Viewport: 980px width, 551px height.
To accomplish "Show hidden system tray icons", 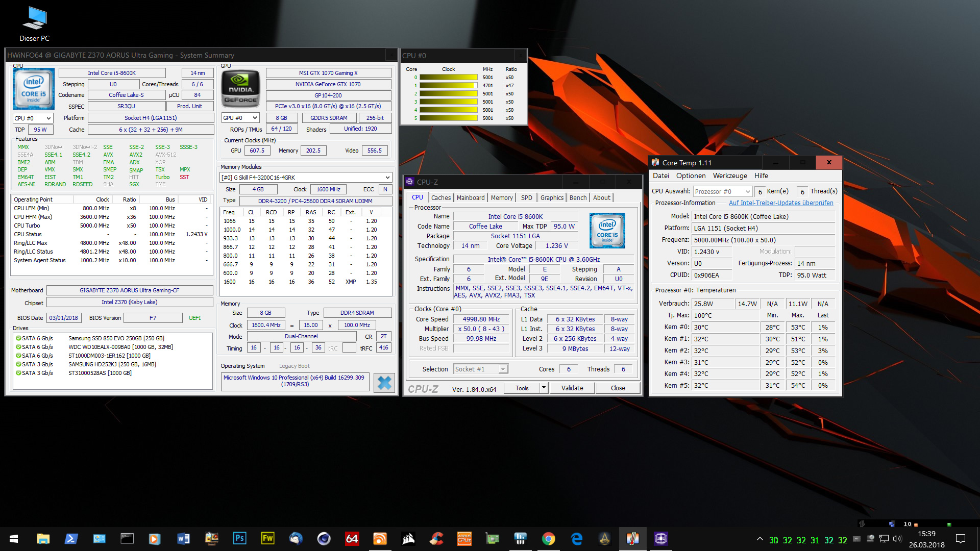I will [759, 539].
